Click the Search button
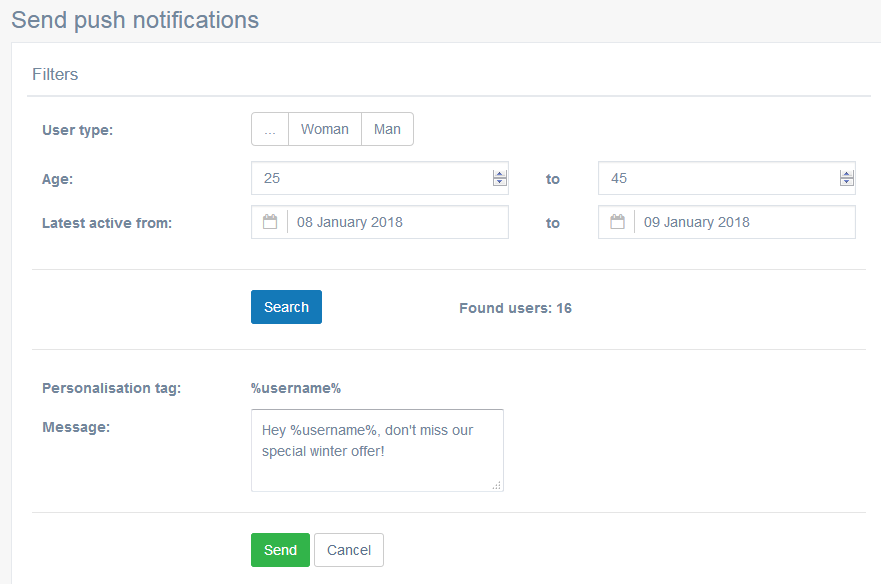 [x=287, y=307]
